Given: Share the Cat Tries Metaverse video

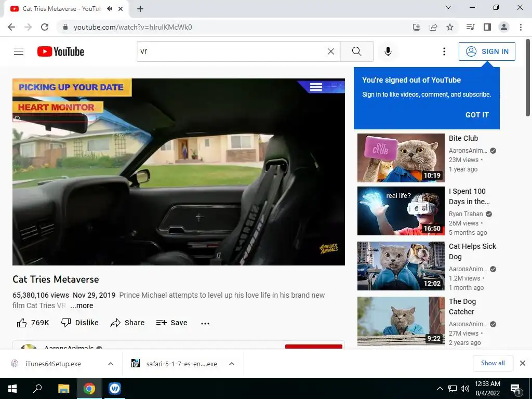Looking at the screenshot, I should (128, 323).
